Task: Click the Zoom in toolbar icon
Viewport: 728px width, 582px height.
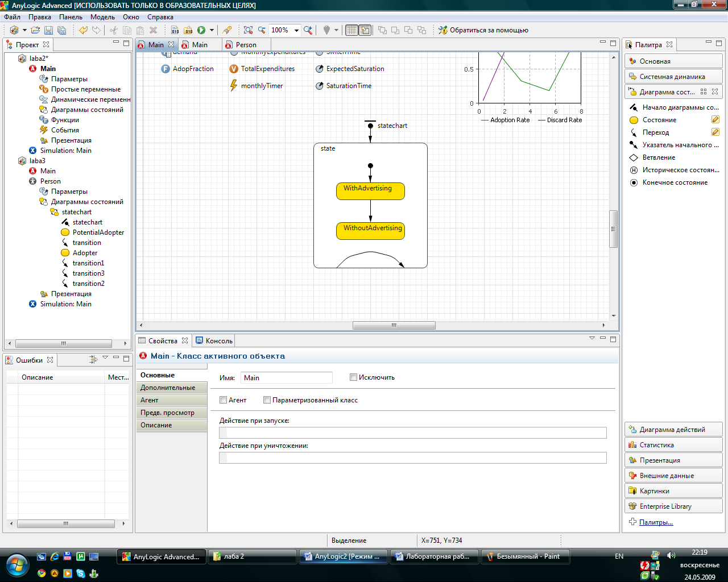Action: tap(308, 30)
